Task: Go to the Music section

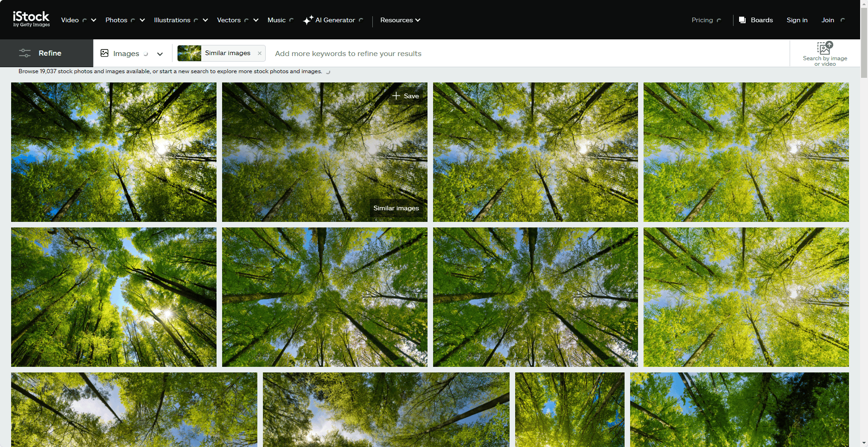Action: [276, 20]
